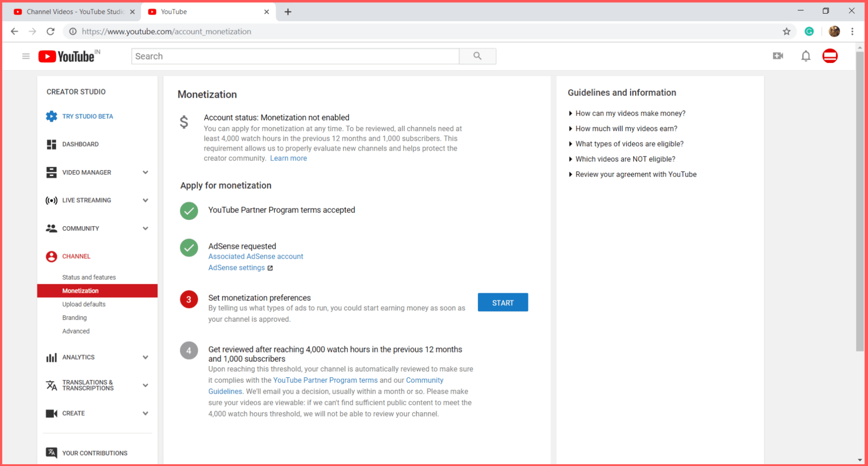
Task: Close the Channel Videos - YouTube Studio tab
Action: point(132,12)
